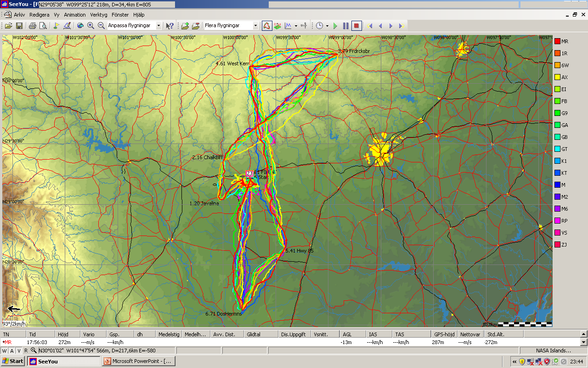
Task: Select the 2D route map view icon
Action: (266, 26)
